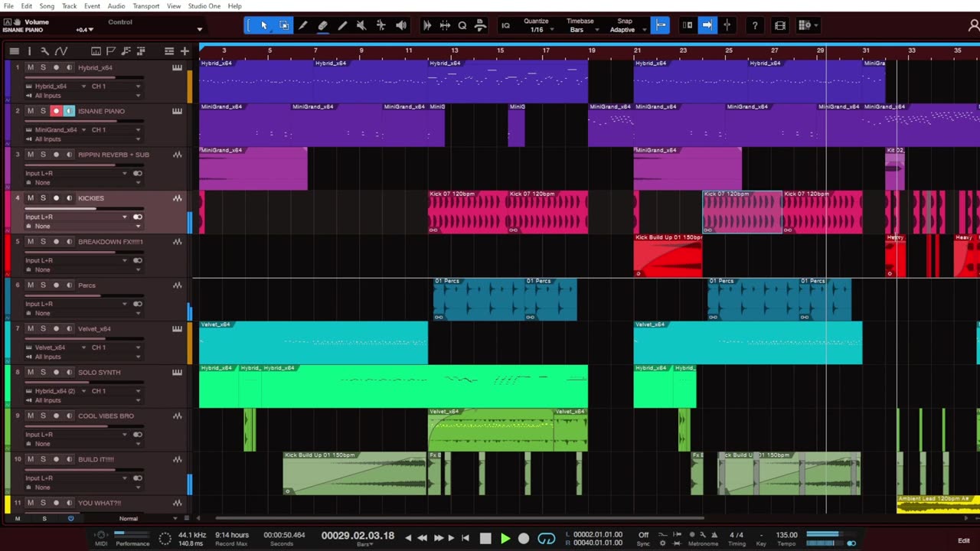The image size is (980, 551).
Task: Click the Normal track height button
Action: click(x=128, y=519)
